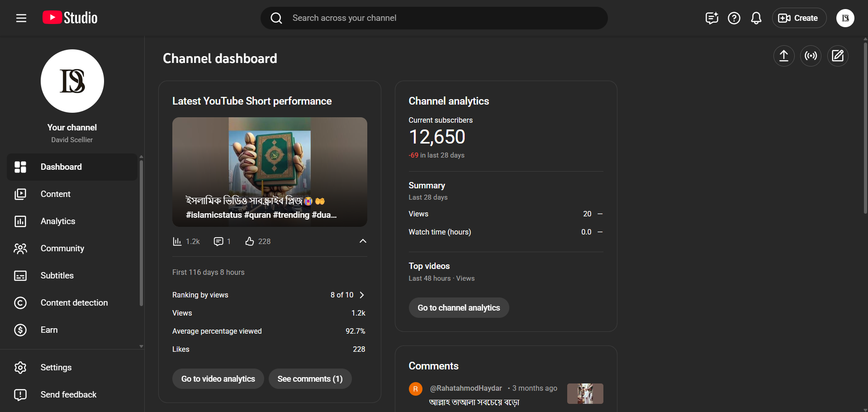Image resolution: width=868 pixels, height=412 pixels.
Task: Click the YouTube Studio logo
Action: [70, 18]
